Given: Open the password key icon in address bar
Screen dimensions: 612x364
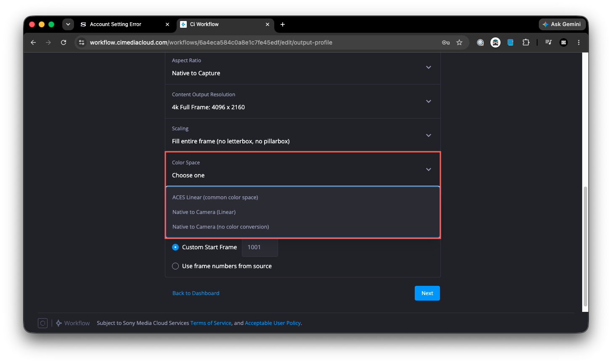Looking at the screenshot, I should (x=446, y=42).
